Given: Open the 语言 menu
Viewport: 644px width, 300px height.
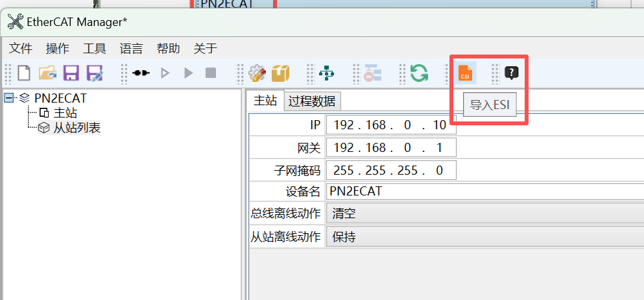Looking at the screenshot, I should 132,49.
